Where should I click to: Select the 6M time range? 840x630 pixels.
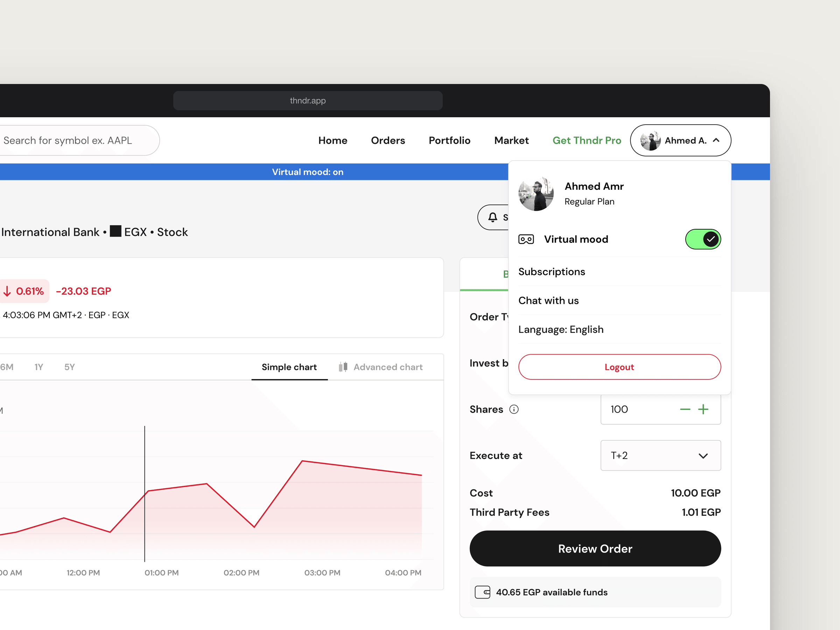point(7,367)
